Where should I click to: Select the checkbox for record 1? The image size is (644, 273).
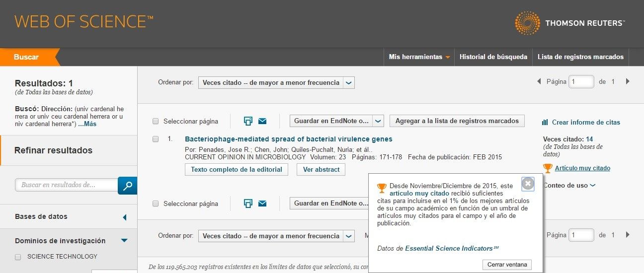[x=156, y=139]
